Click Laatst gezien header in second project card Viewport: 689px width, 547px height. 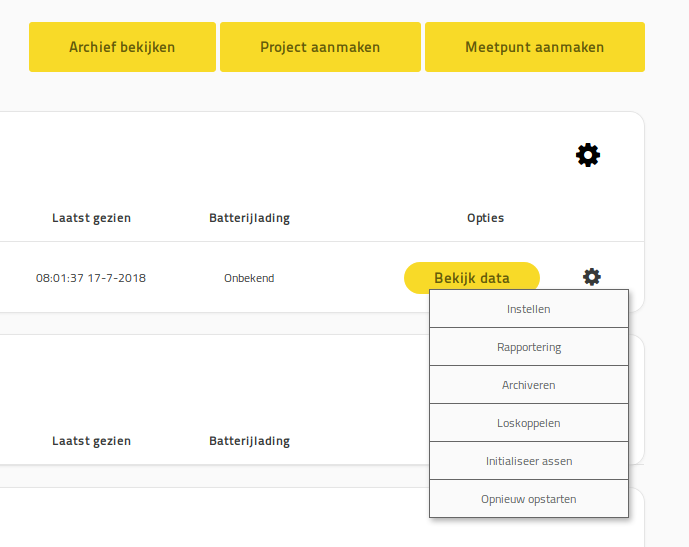[91, 441]
